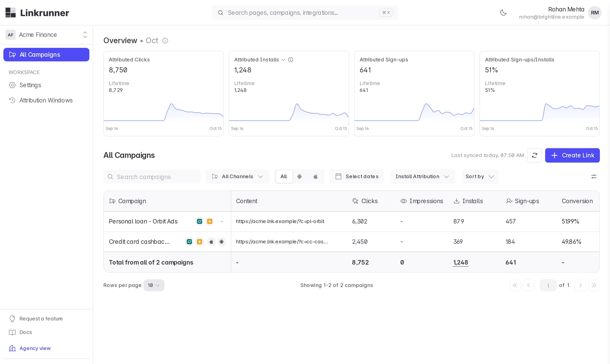
Task: Open the Sort by dropdown
Action: [x=480, y=176]
